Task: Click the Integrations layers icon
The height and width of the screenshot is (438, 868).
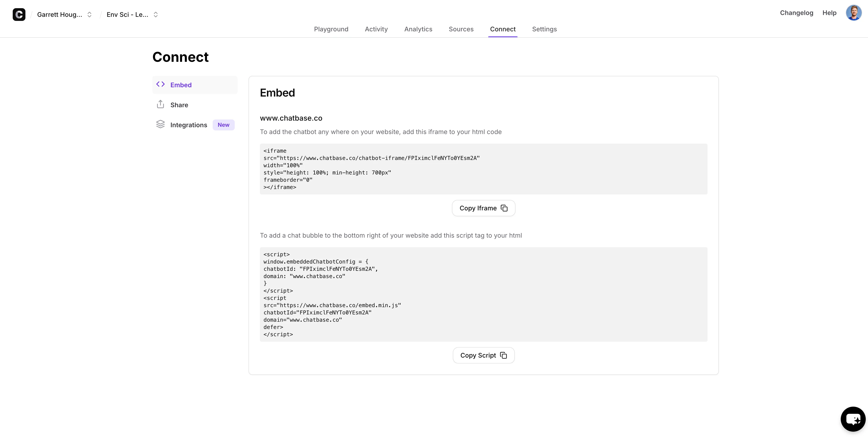Action: coord(160,124)
